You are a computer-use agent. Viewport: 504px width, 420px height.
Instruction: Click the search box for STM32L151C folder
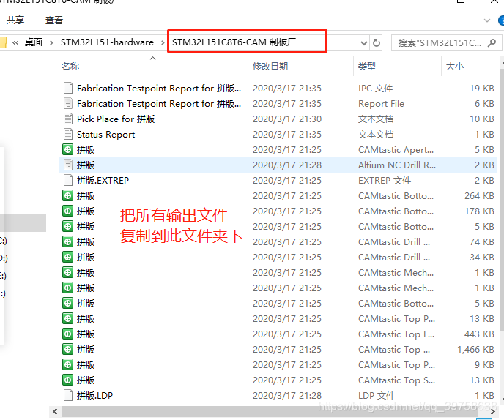pos(446,42)
